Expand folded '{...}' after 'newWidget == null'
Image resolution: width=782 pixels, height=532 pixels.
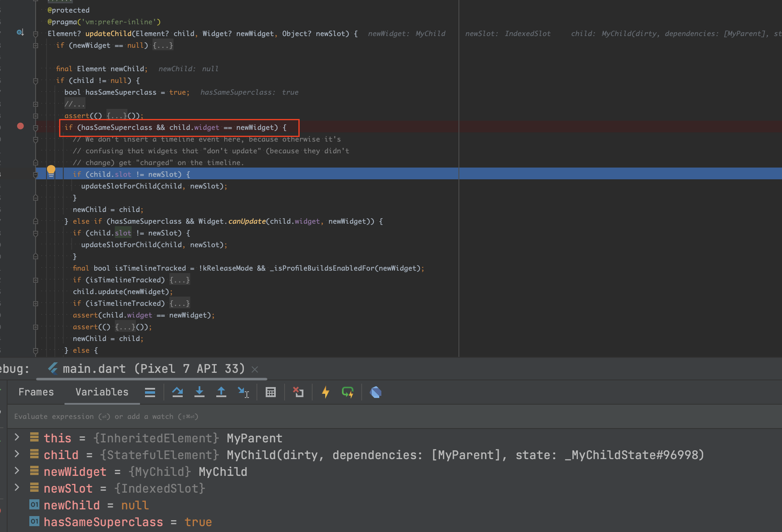(x=163, y=45)
